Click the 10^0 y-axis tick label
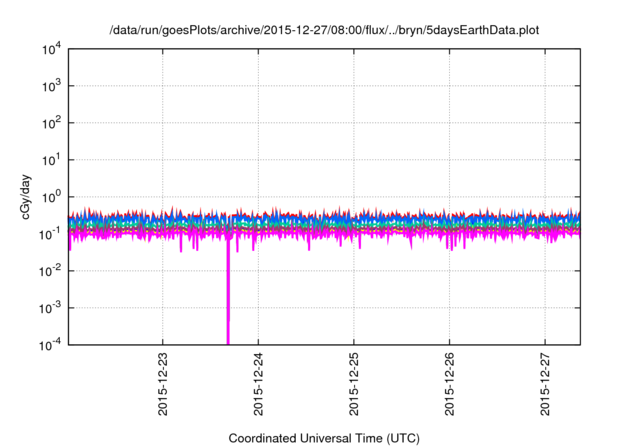Image resolution: width=640 pixels, height=448 pixels. click(51, 197)
